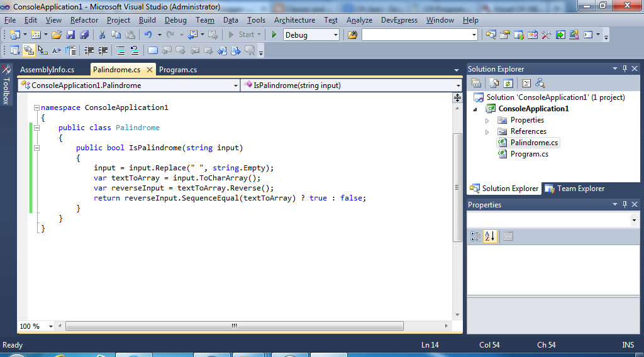
Task: Click the Toggle Bookmark icon
Action: (x=153, y=50)
